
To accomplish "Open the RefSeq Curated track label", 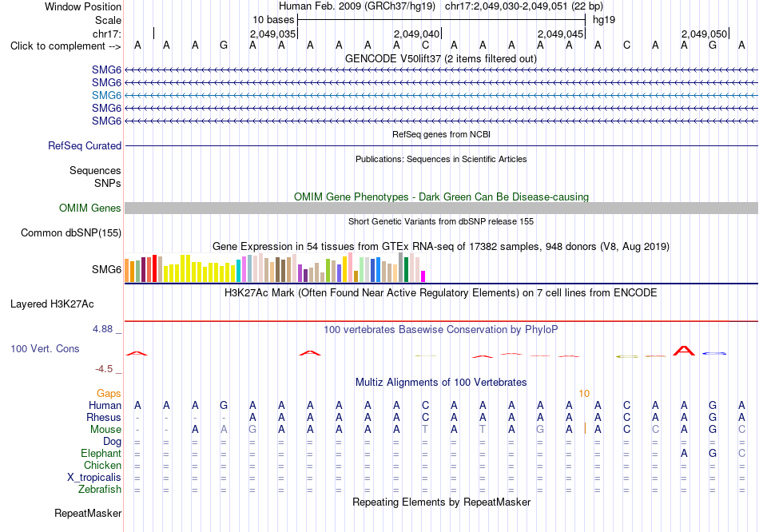I will click(85, 145).
